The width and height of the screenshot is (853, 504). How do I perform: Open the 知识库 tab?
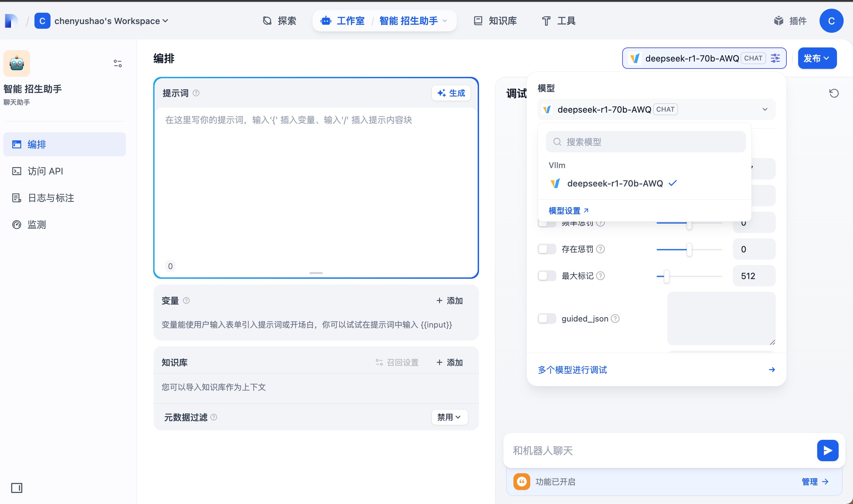495,21
